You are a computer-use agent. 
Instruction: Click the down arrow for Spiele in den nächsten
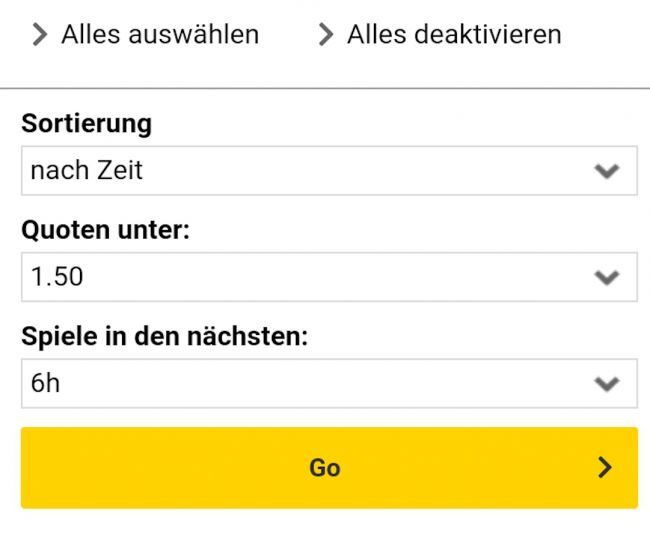606,383
